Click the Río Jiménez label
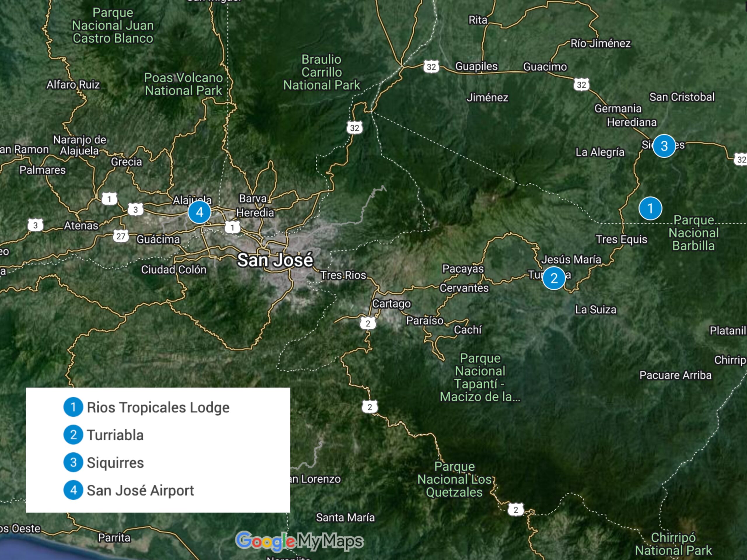This screenshot has height=560, width=747. point(601,43)
